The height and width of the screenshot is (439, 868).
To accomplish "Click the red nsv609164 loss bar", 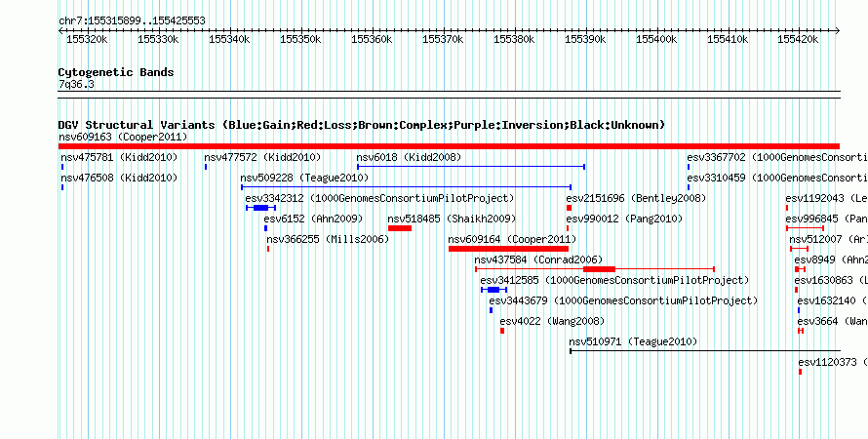I will tap(508, 249).
